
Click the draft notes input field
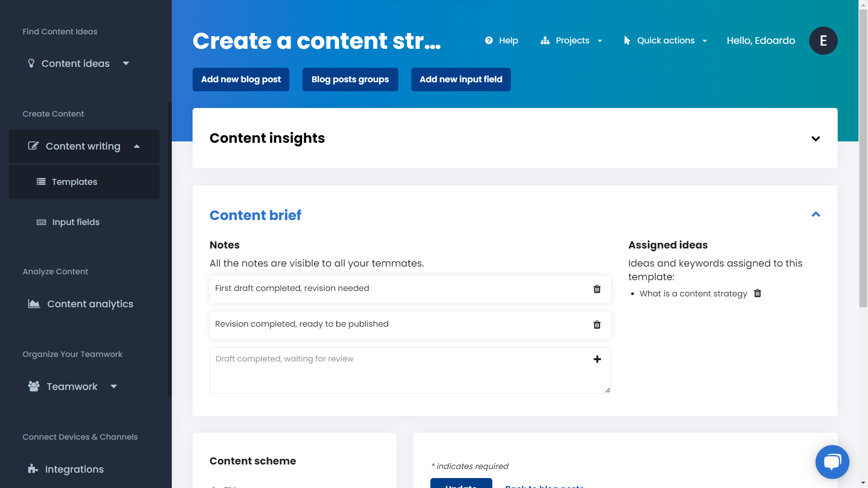410,370
